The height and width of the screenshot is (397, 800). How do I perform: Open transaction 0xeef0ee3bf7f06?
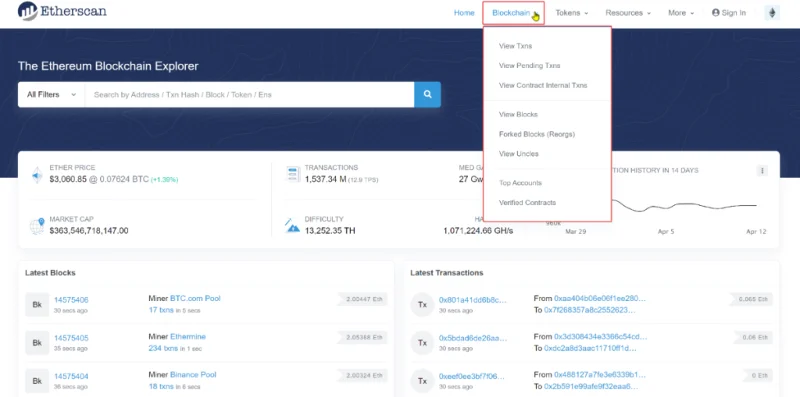point(471,377)
